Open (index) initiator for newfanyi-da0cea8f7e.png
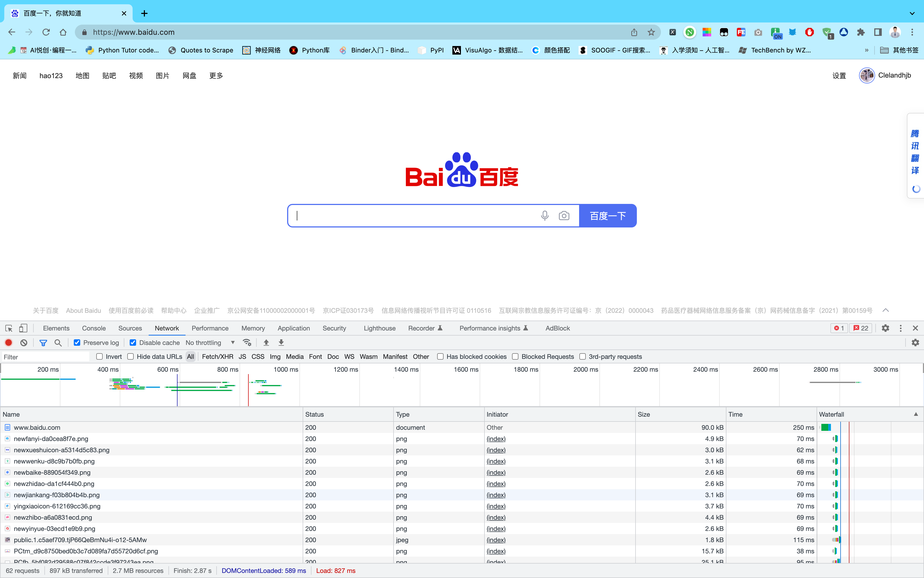The image size is (924, 578). tap(496, 439)
